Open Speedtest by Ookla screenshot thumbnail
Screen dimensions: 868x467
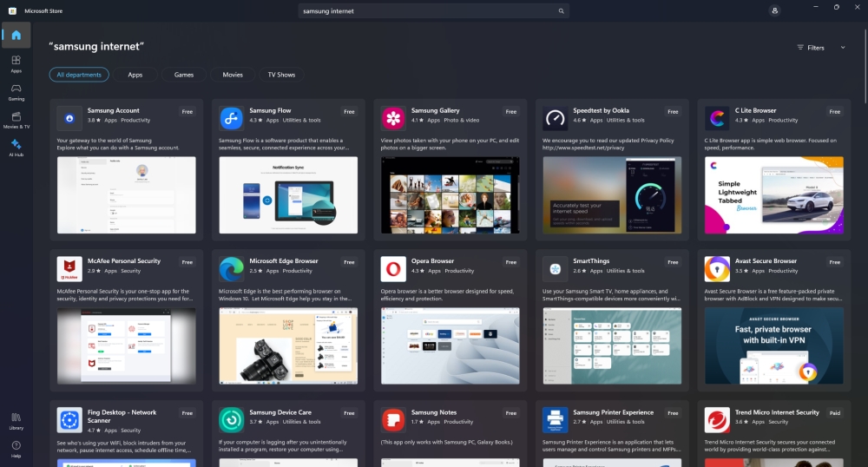[x=612, y=194]
